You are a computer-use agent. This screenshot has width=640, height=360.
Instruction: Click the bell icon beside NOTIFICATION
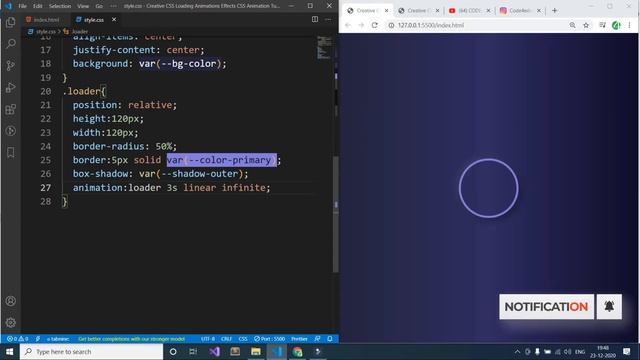(x=609, y=307)
